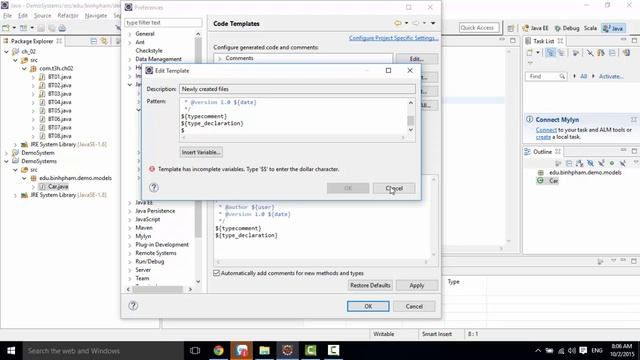
Task: Click Pattern editor vertical scrollbar
Action: (x=411, y=116)
